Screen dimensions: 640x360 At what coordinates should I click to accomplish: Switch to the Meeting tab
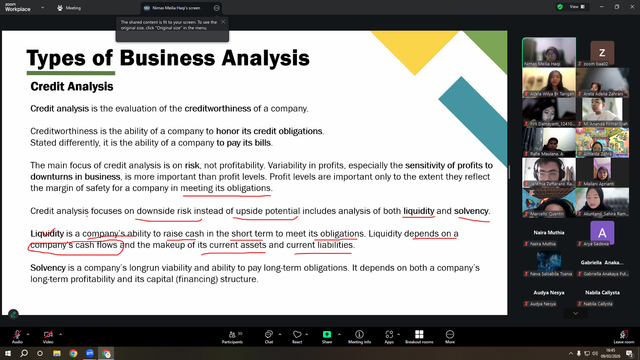point(69,8)
